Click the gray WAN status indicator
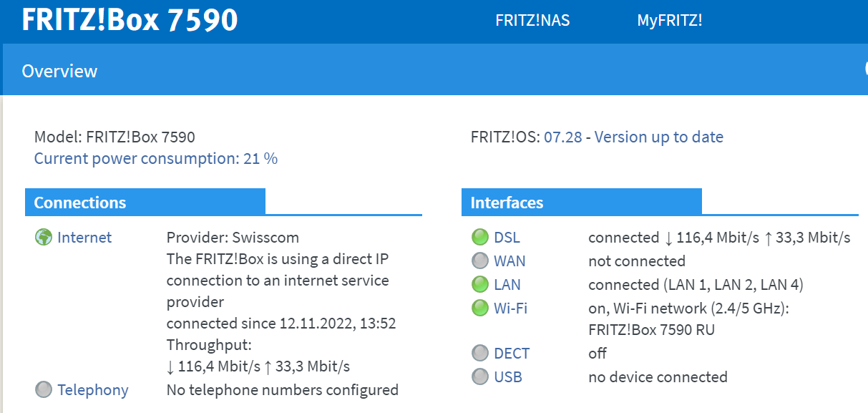Viewport: 868px width, 413px height. pyautogui.click(x=479, y=261)
